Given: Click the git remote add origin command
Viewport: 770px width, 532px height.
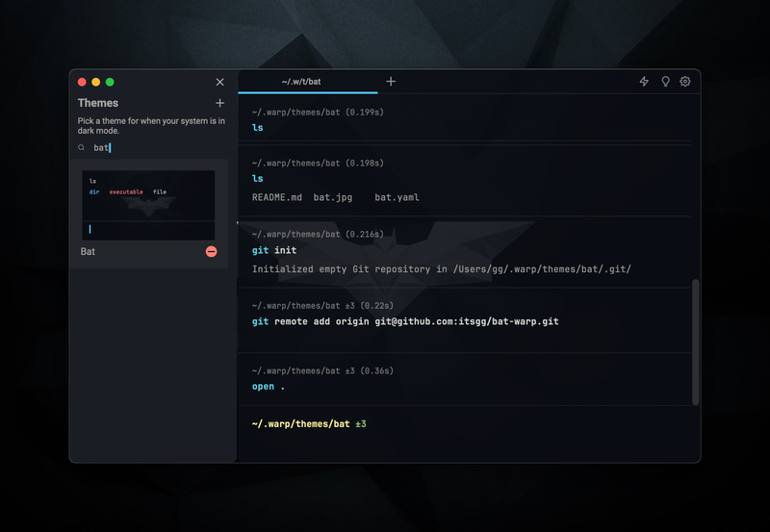Looking at the screenshot, I should [x=405, y=321].
